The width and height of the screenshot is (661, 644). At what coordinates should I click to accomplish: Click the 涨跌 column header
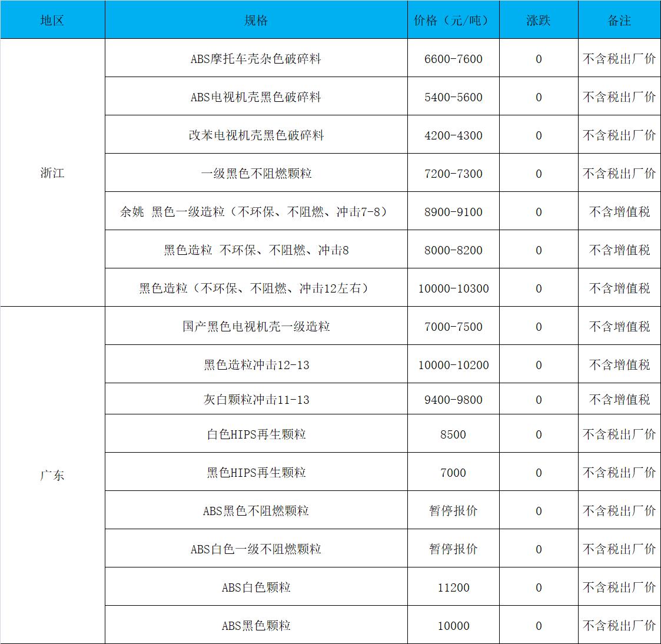(x=538, y=20)
